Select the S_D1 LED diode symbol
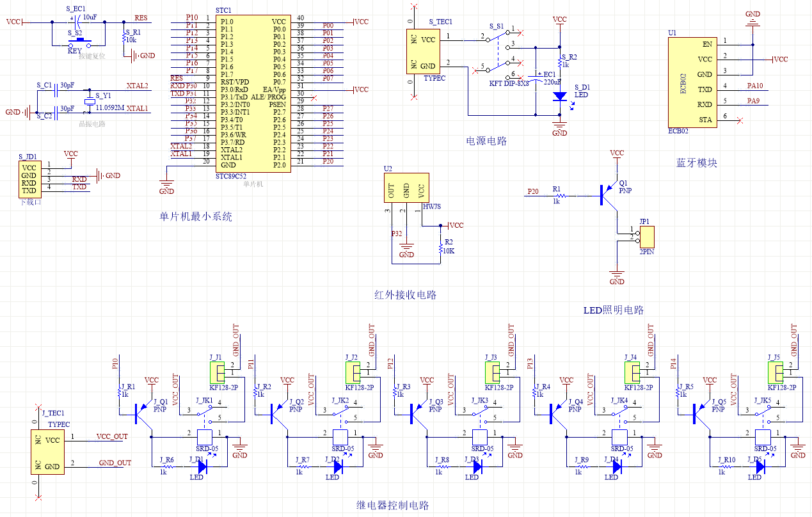 (560, 97)
